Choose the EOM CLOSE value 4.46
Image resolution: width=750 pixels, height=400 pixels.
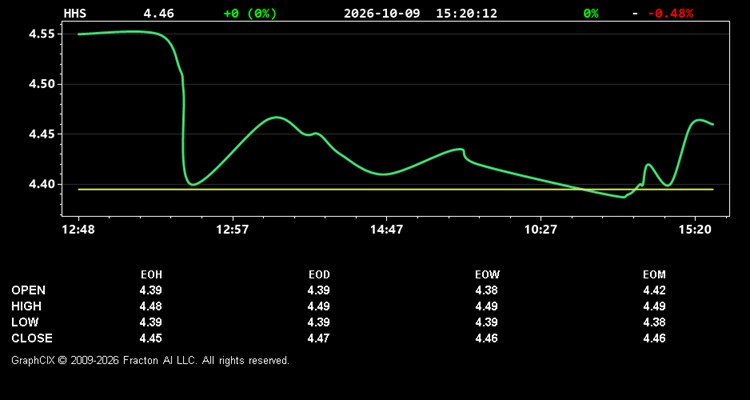[654, 338]
